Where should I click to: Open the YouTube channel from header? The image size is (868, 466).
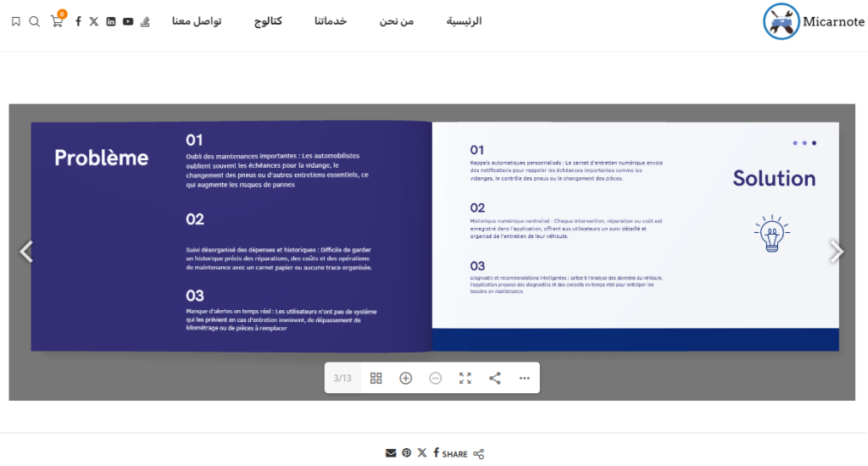[x=128, y=21]
